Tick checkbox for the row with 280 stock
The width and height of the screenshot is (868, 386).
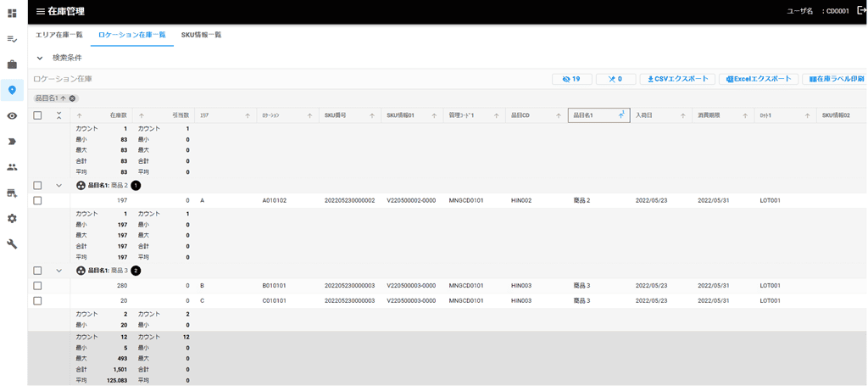coord(37,286)
